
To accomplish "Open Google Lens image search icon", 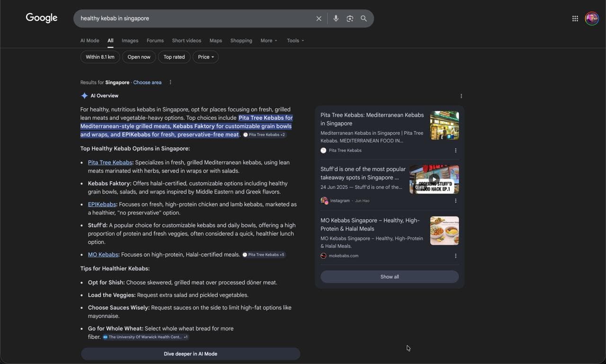I will (350, 18).
